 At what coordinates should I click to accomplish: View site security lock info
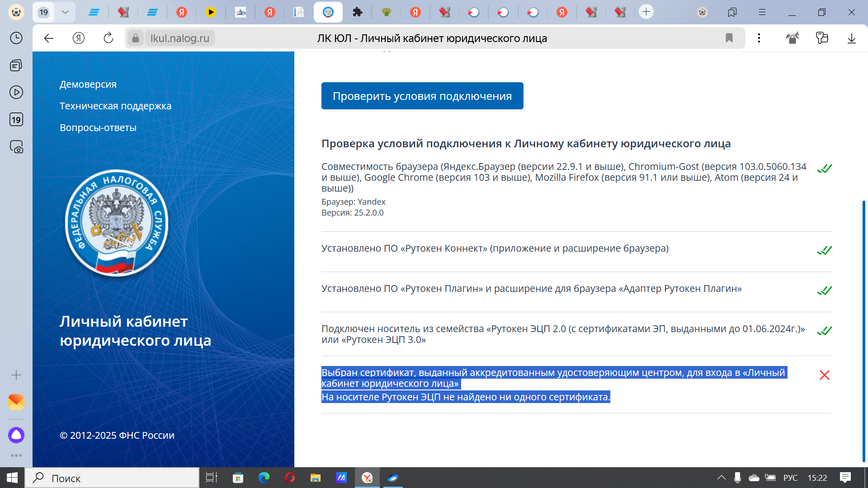coord(135,38)
